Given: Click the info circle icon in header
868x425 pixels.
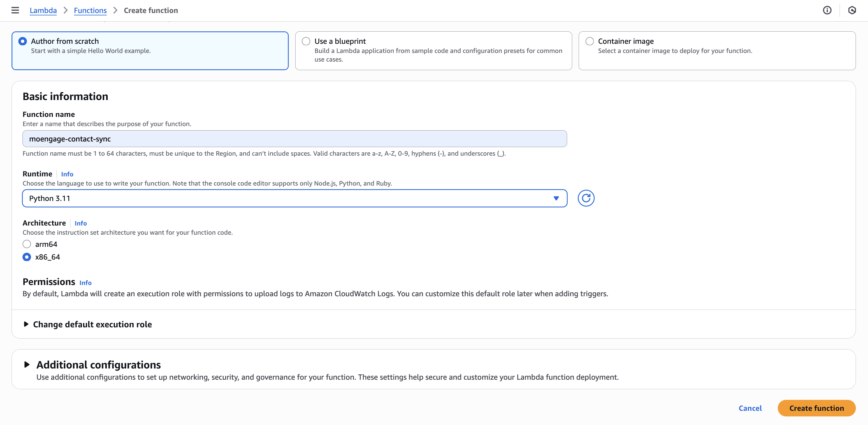Looking at the screenshot, I should (x=827, y=10).
